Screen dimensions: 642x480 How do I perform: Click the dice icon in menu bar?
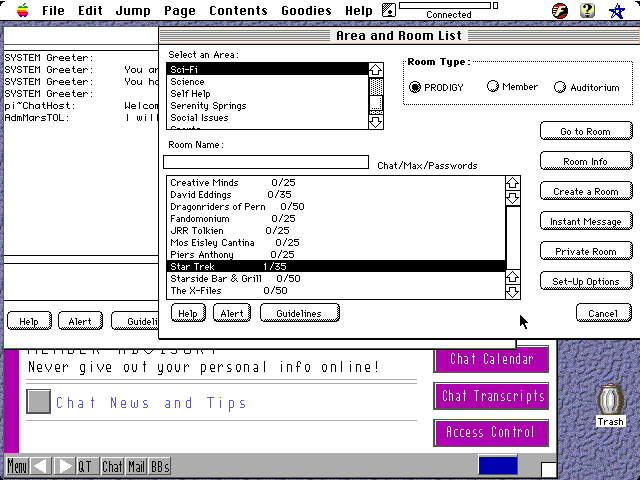point(389,10)
